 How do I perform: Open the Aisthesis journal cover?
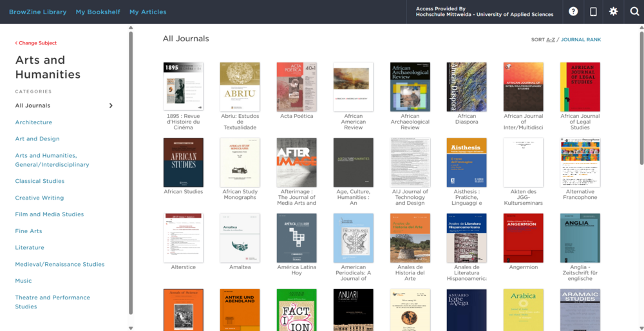466,162
